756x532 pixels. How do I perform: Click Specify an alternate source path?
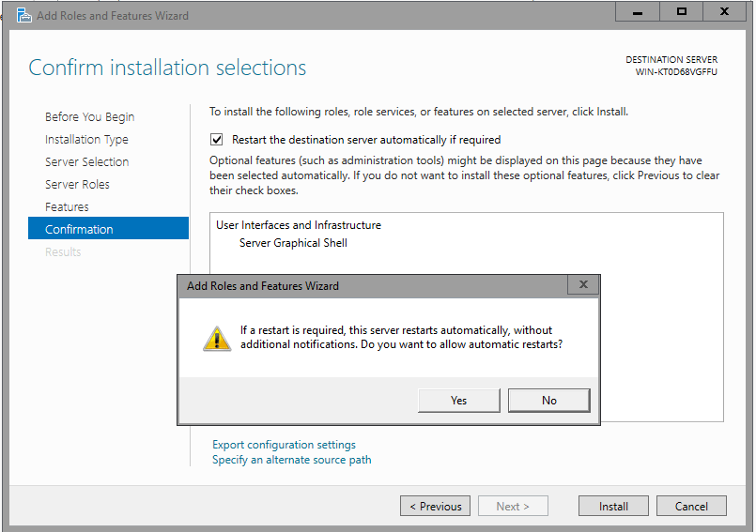pos(291,460)
